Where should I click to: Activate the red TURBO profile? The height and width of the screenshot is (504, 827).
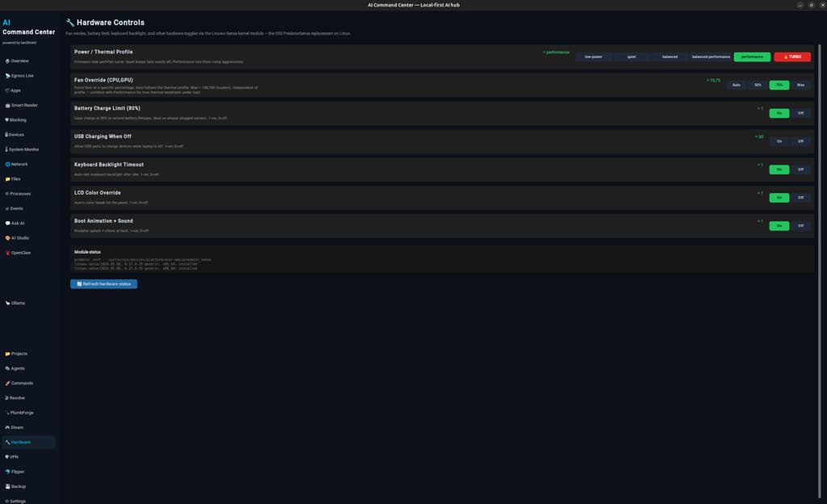point(792,57)
